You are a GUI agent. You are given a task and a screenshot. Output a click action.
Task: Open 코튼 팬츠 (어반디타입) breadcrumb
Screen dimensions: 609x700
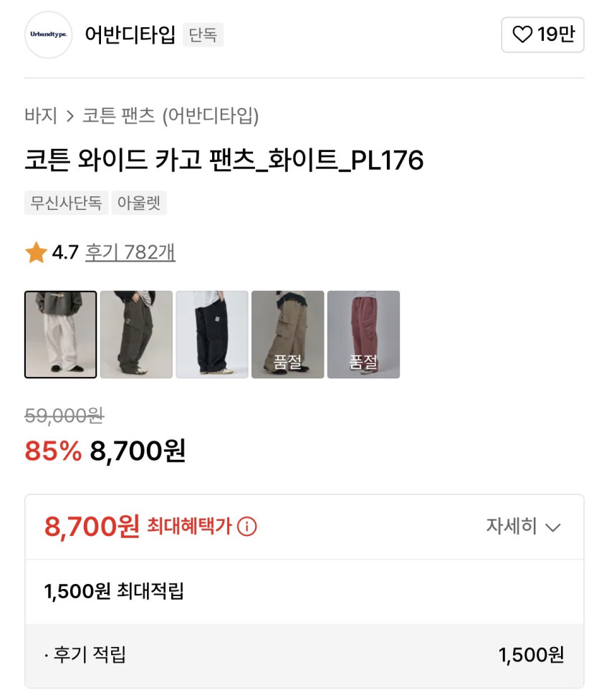(171, 115)
